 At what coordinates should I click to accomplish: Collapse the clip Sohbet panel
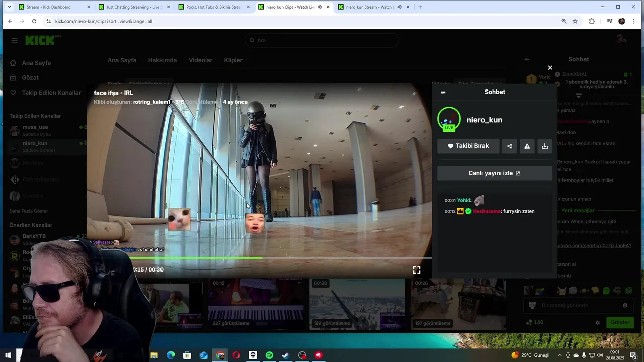click(443, 92)
